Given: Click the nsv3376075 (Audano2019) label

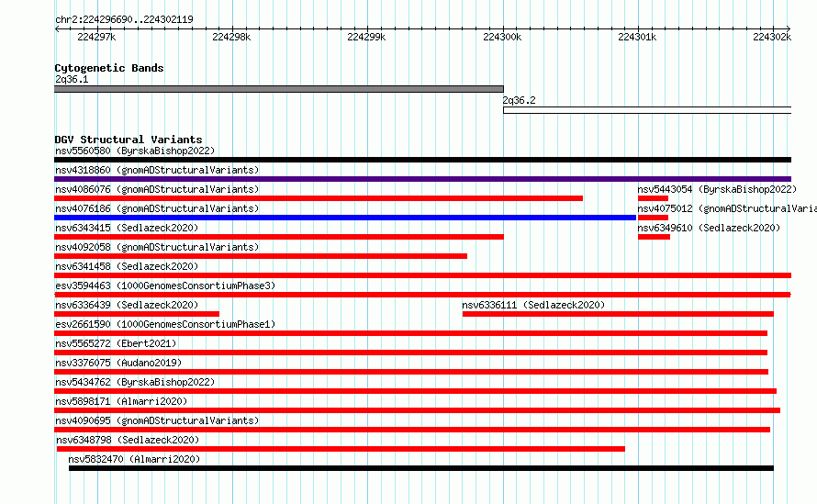Looking at the screenshot, I should [x=118, y=363].
